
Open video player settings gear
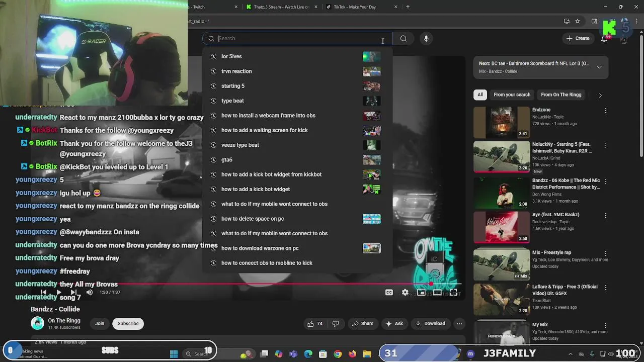click(405, 292)
